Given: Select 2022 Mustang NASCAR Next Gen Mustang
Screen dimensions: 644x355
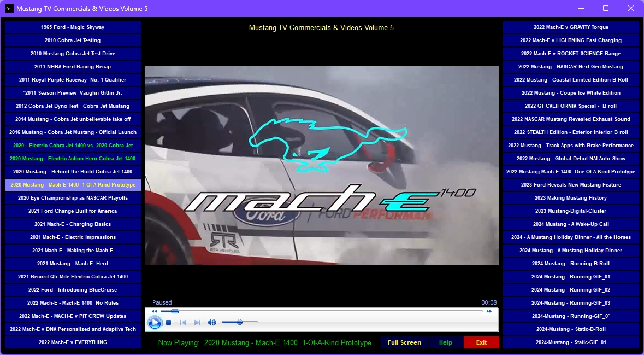Looking at the screenshot, I should point(571,67).
